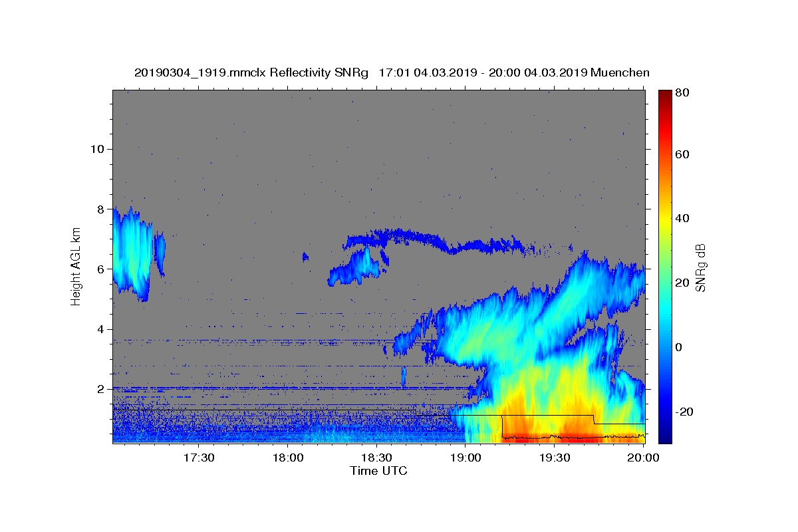798x532 pixels.
Task: Click the 18:30 time tick label
Action: 377,458
